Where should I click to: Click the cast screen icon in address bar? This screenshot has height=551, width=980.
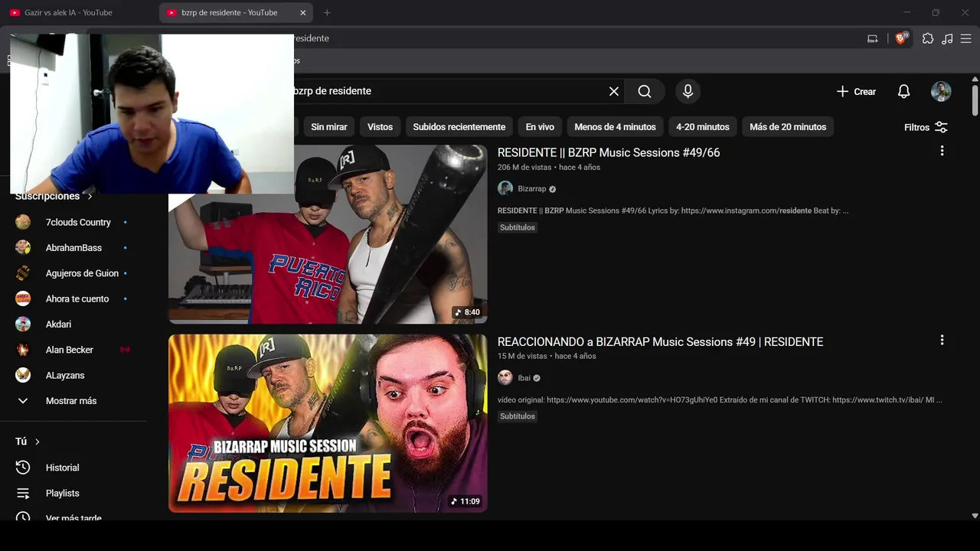click(872, 38)
